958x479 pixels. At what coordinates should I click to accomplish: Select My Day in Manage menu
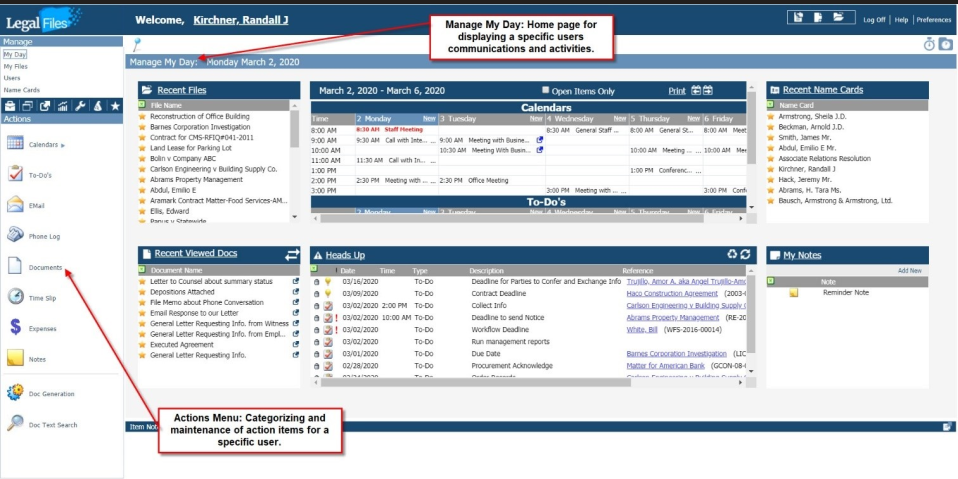tap(15, 54)
